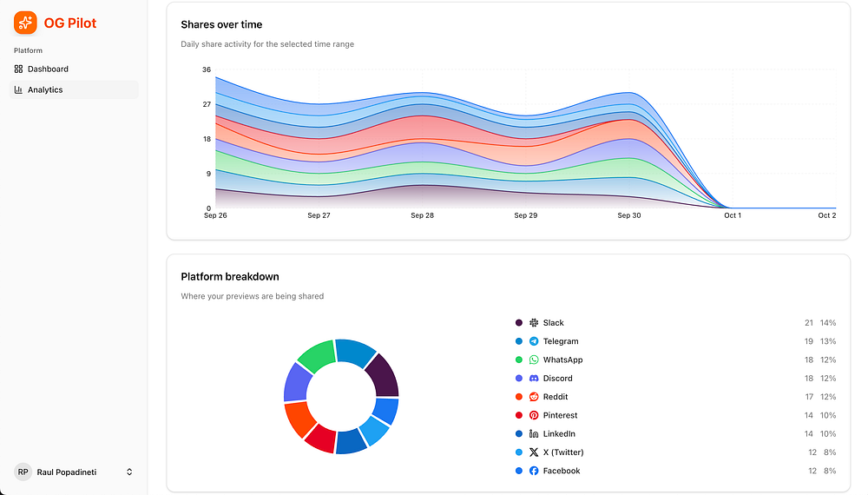
Task: Open Dashboard via its grid icon
Action: pyautogui.click(x=18, y=69)
